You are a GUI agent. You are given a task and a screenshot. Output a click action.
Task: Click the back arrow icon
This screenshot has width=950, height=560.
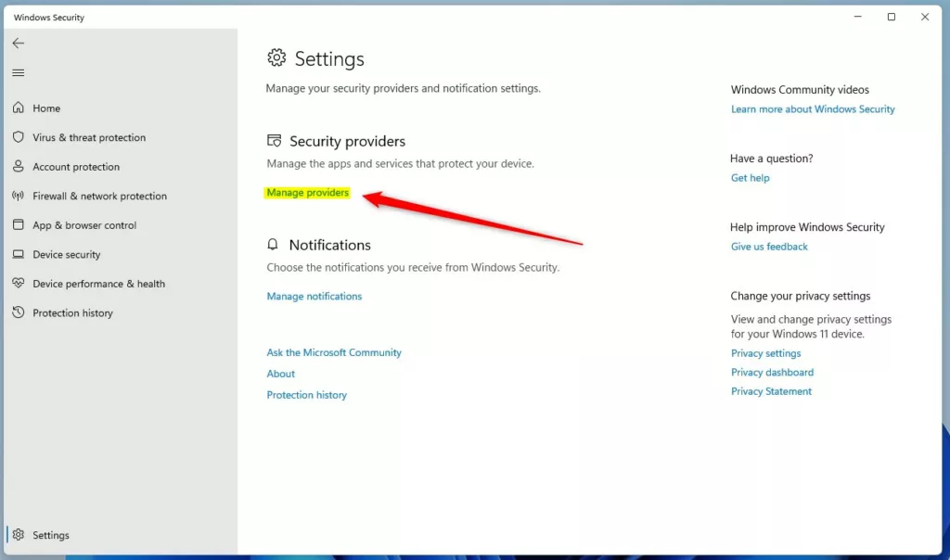(x=19, y=44)
